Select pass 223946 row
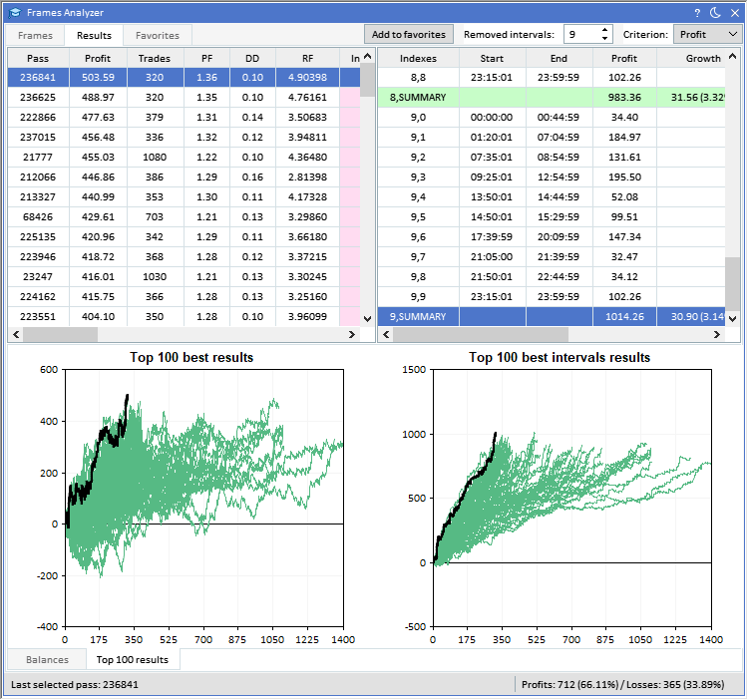 (184, 257)
